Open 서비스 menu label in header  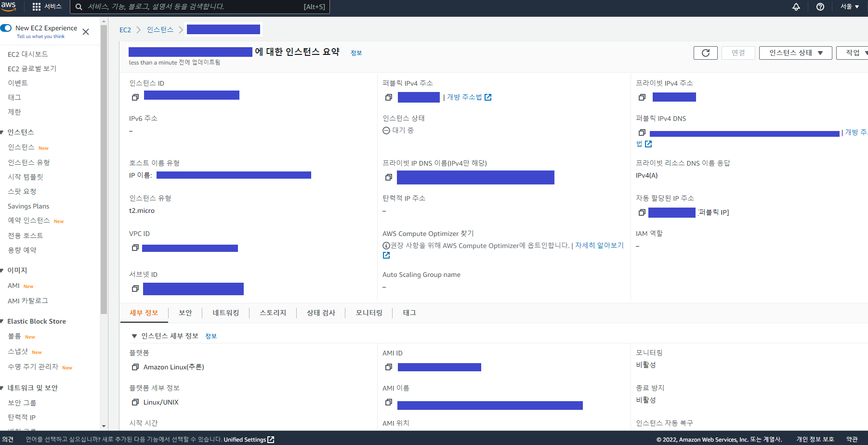coord(53,7)
